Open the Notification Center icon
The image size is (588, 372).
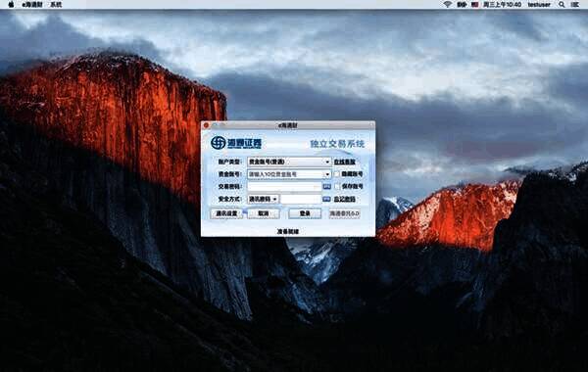click(x=575, y=5)
